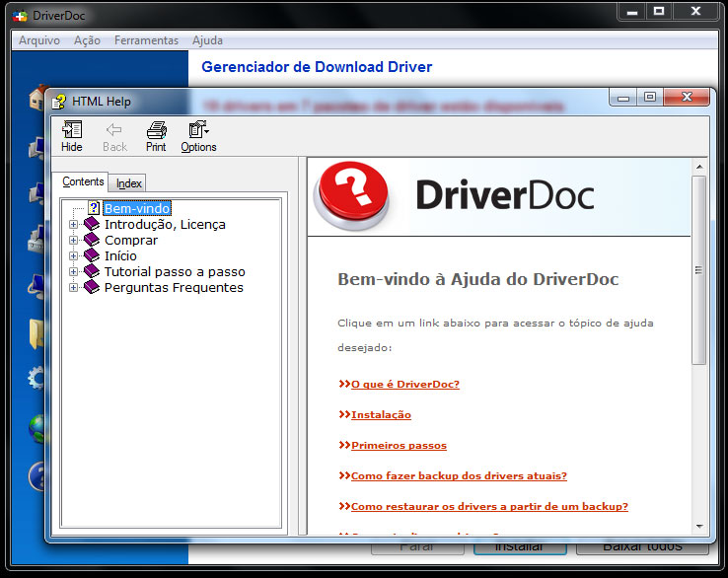Click the book icon beside Início
The width and height of the screenshot is (728, 578).
[x=92, y=255]
